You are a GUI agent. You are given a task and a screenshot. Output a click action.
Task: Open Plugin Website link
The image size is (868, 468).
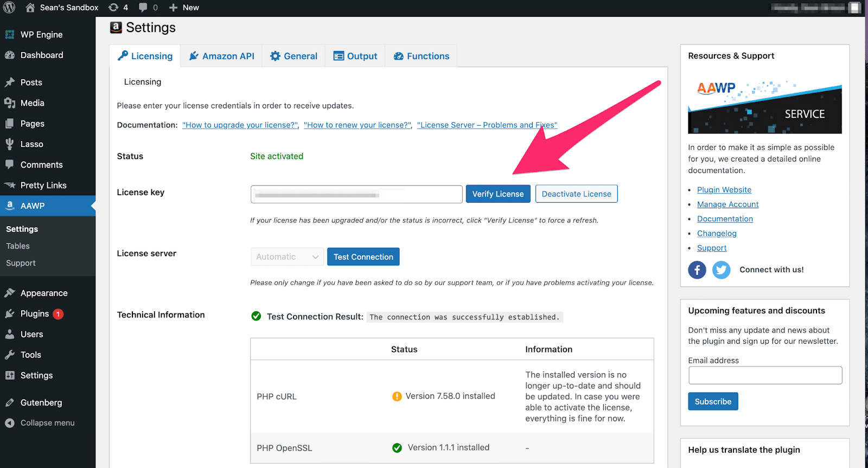pyautogui.click(x=724, y=190)
